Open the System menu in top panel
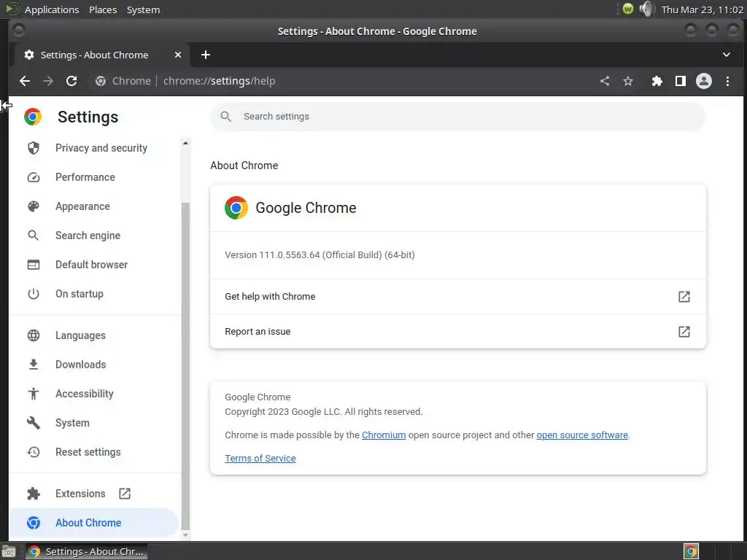Image resolution: width=747 pixels, height=560 pixels. point(143,9)
